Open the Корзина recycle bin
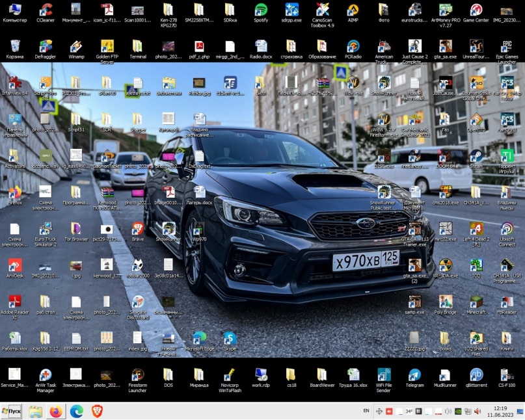The height and width of the screenshot is (420, 525). (14, 46)
